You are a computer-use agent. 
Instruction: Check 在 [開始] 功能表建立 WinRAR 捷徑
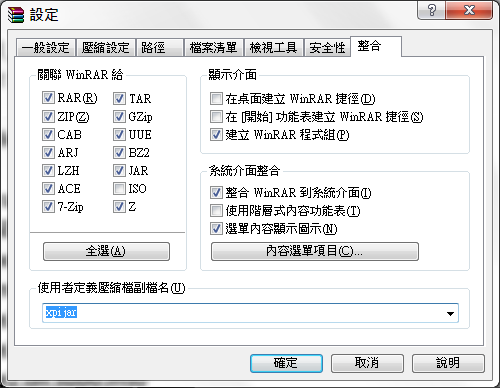pos(216,117)
